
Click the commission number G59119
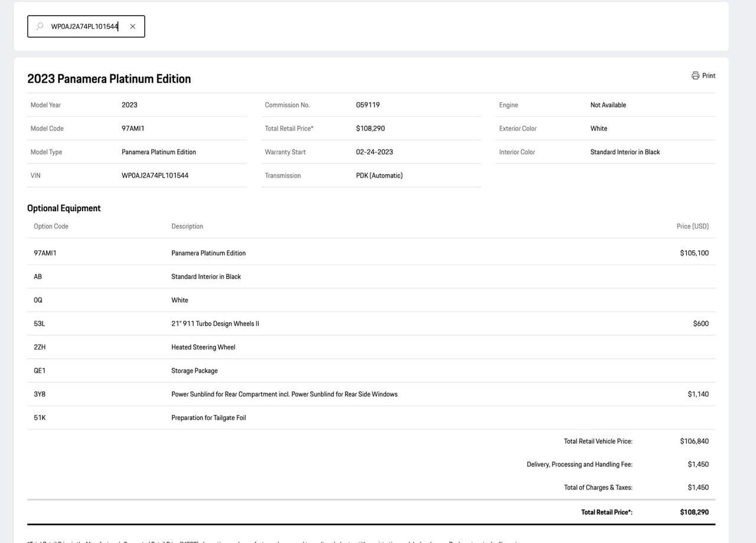pos(367,105)
